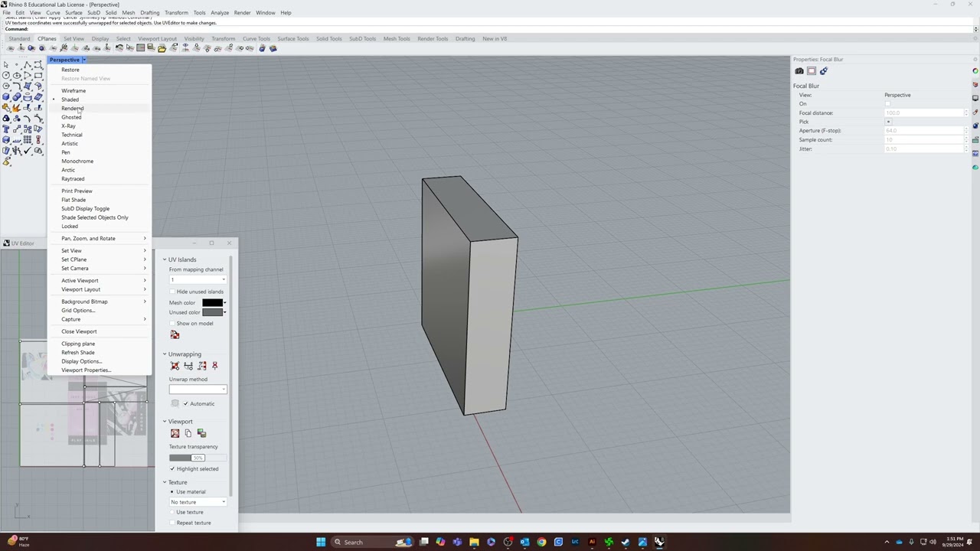
Task: Uncheck Highlight selected
Action: (x=173, y=469)
